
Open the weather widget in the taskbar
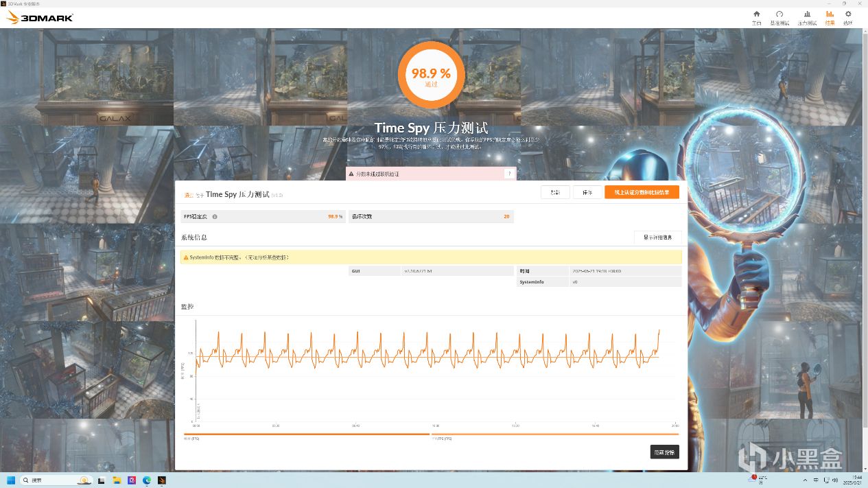click(759, 480)
